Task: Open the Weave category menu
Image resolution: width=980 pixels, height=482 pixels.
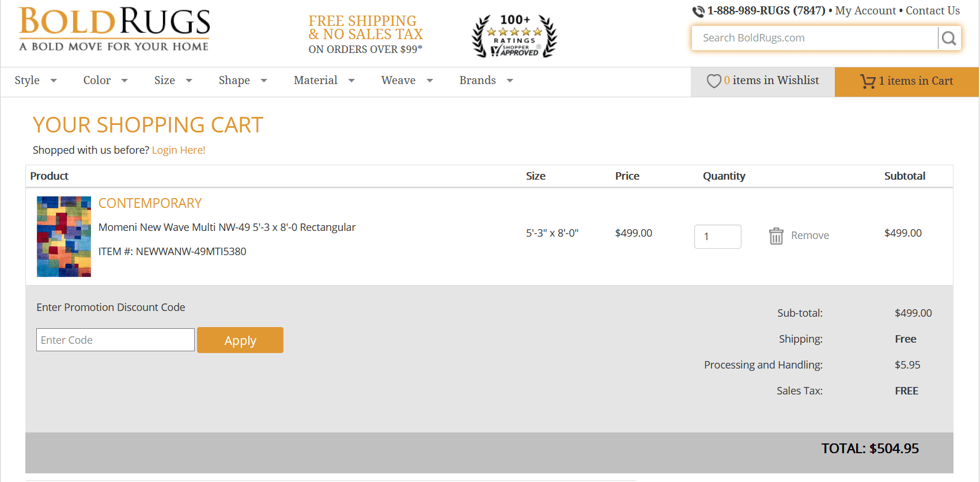Action: click(x=407, y=81)
